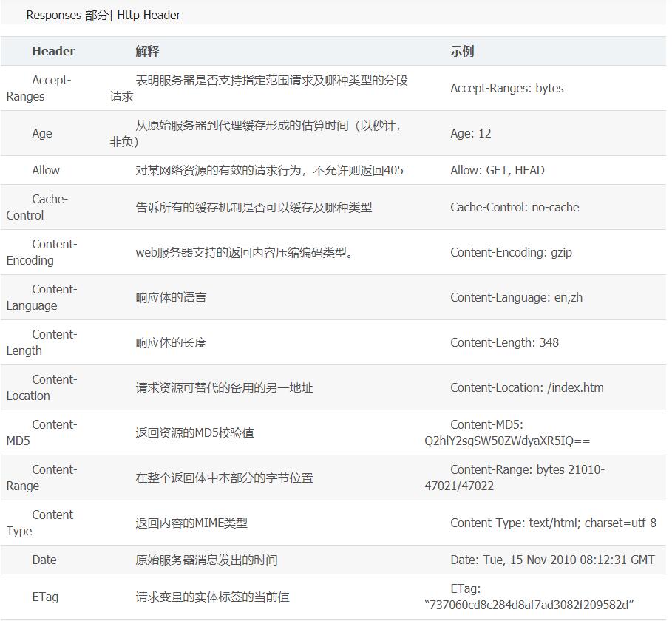The height and width of the screenshot is (621, 672).
Task: Select 'Content-Length: 348' example
Action: 504,342
